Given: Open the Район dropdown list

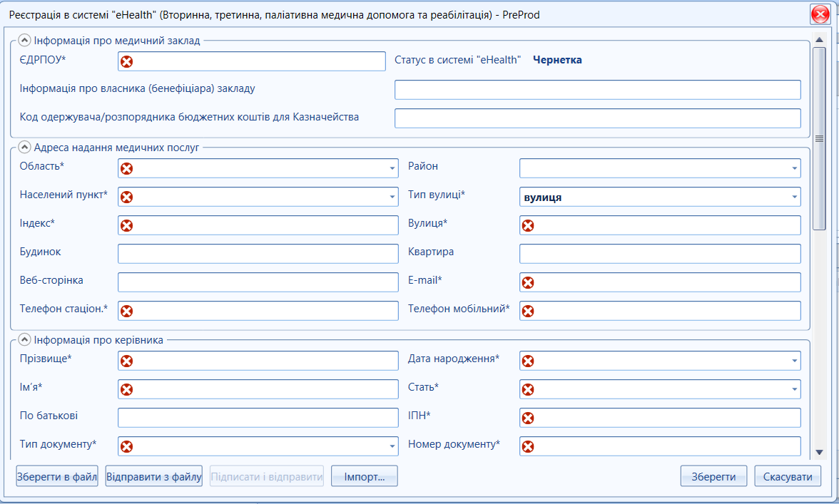Looking at the screenshot, I should coord(794,168).
